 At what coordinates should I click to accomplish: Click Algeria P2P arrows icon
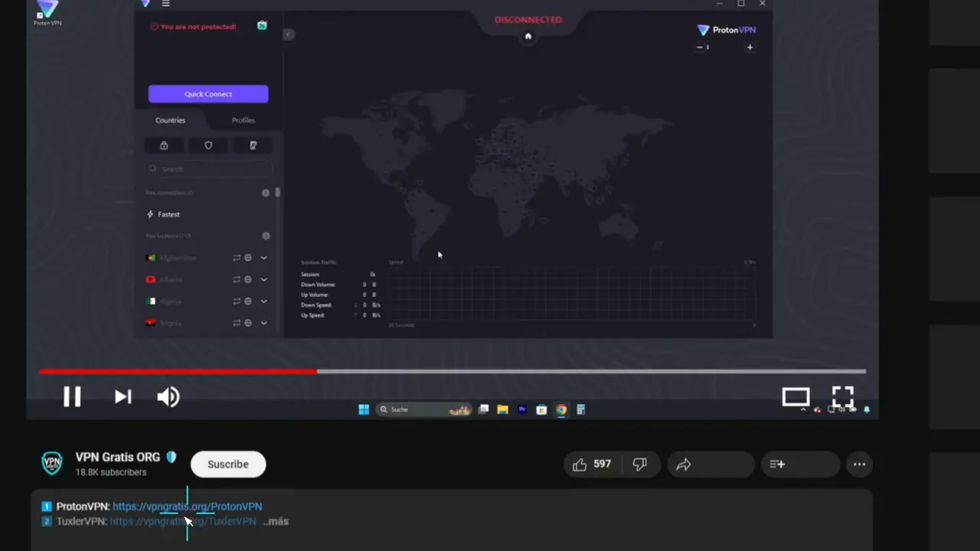coord(237,301)
